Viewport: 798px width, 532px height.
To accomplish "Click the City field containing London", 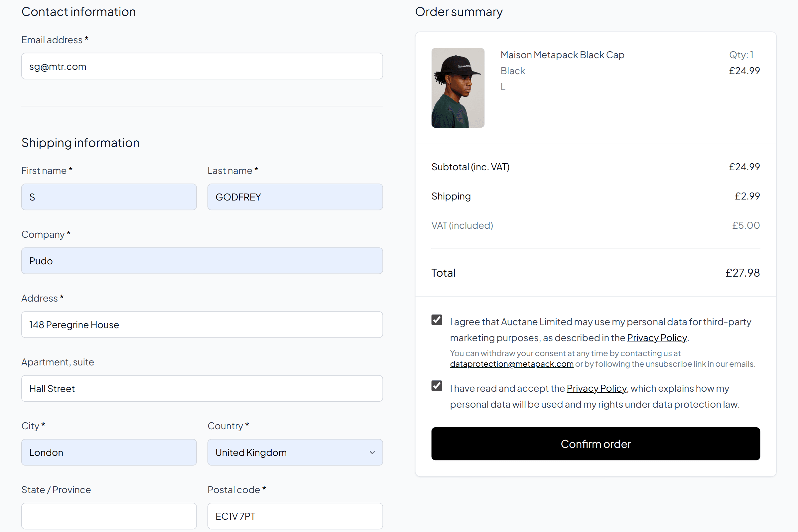I will (109, 452).
